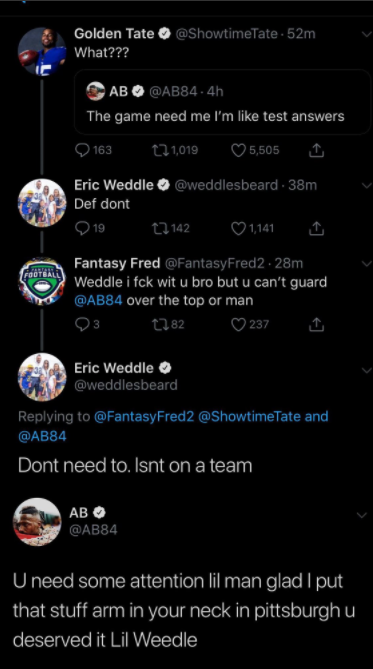Open @FantasyFred2 in the Replying to line

143,416
